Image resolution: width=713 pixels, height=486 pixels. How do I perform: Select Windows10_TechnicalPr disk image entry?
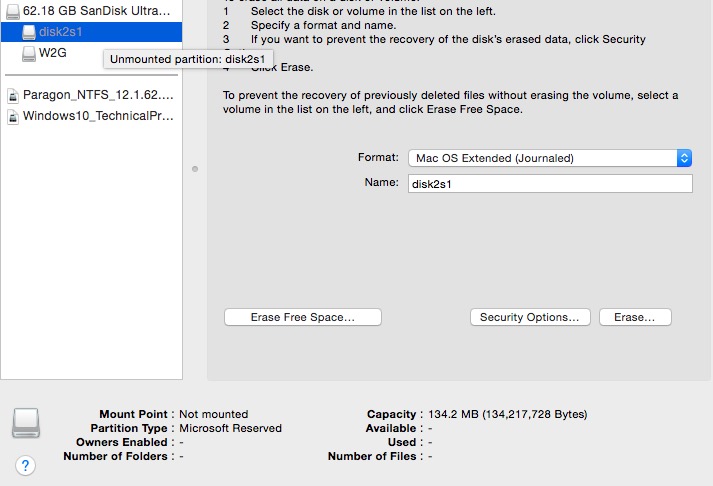pyautogui.click(x=91, y=115)
